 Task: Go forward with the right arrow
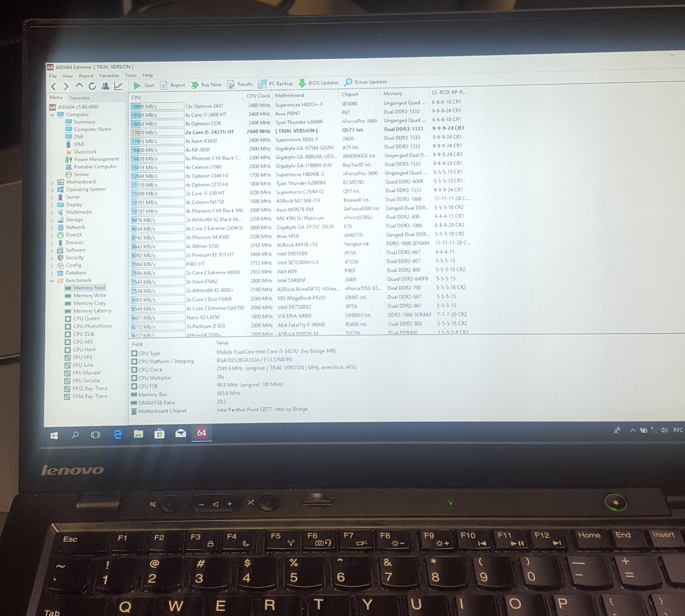[66, 86]
